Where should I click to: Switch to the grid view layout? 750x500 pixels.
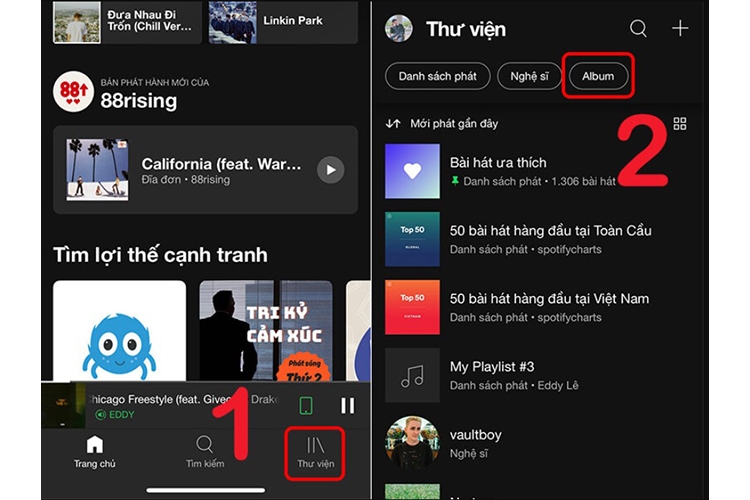tap(679, 123)
